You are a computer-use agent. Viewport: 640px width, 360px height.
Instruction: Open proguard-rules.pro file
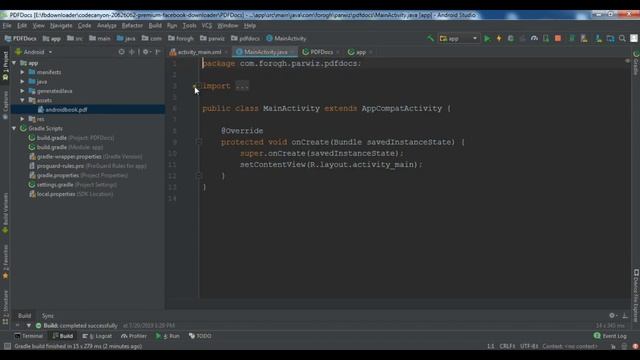[88, 166]
